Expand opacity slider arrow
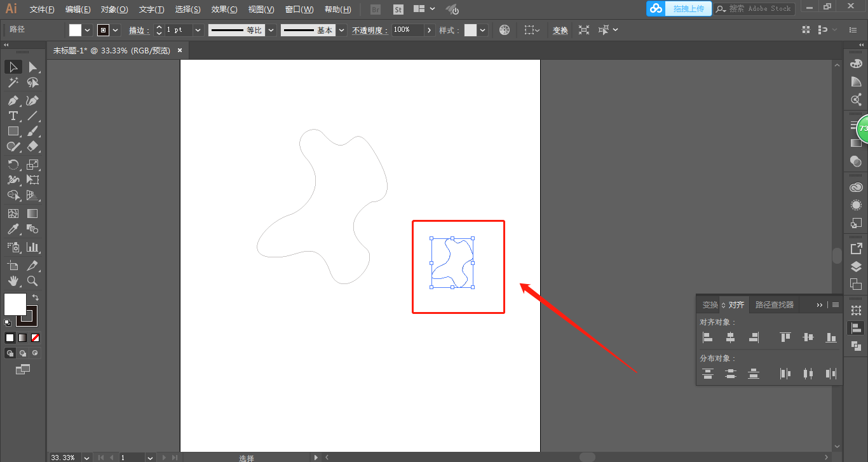This screenshot has height=462, width=868. click(430, 30)
